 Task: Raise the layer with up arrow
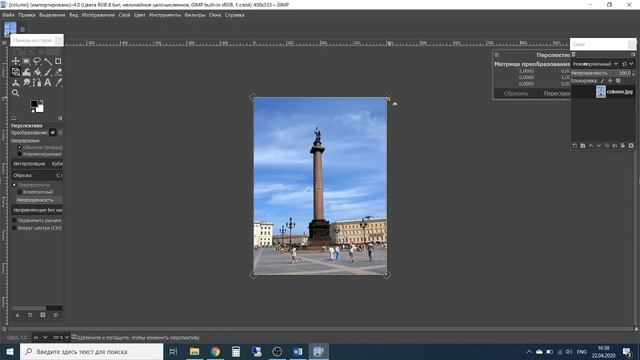[x=591, y=146]
